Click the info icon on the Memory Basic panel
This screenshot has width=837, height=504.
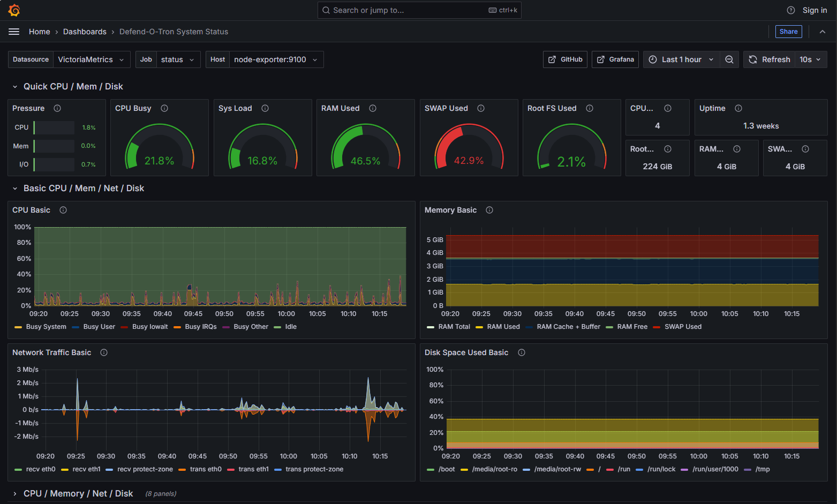click(489, 210)
